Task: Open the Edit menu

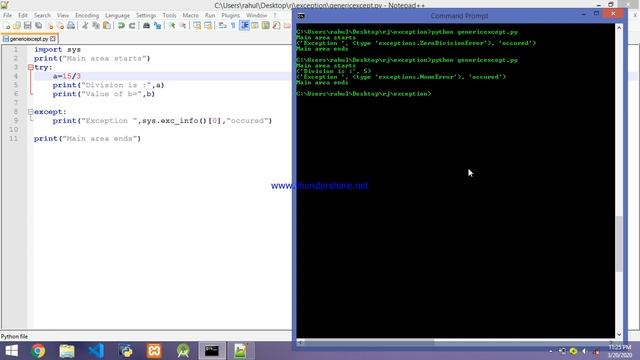Action: 22,16
